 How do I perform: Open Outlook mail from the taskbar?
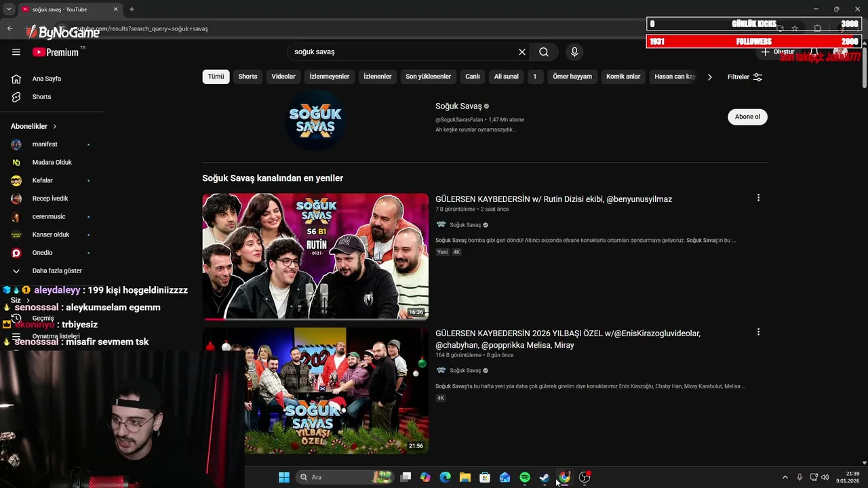[x=505, y=477]
